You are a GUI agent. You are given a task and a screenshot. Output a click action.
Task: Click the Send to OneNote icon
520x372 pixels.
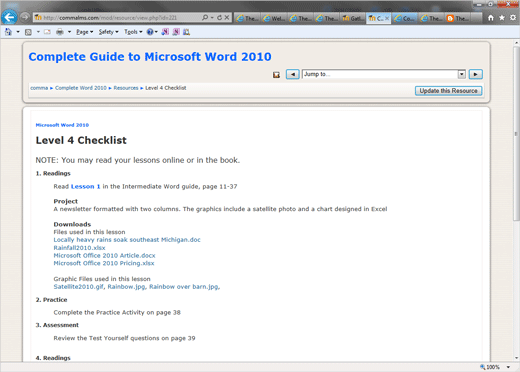click(165, 32)
